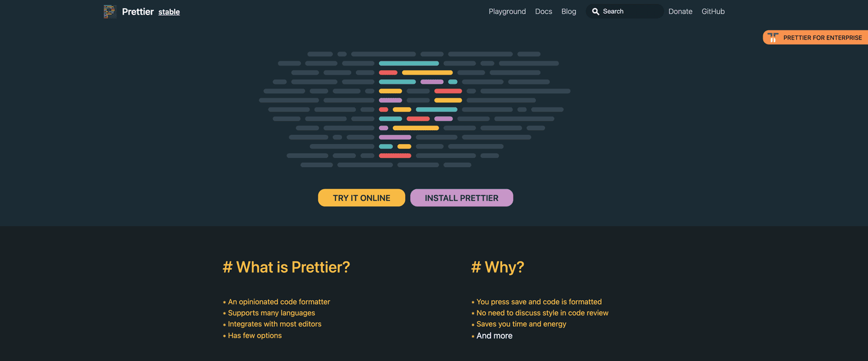
Task: Click the Tidelift icon on enterprise banner
Action: [x=773, y=38]
